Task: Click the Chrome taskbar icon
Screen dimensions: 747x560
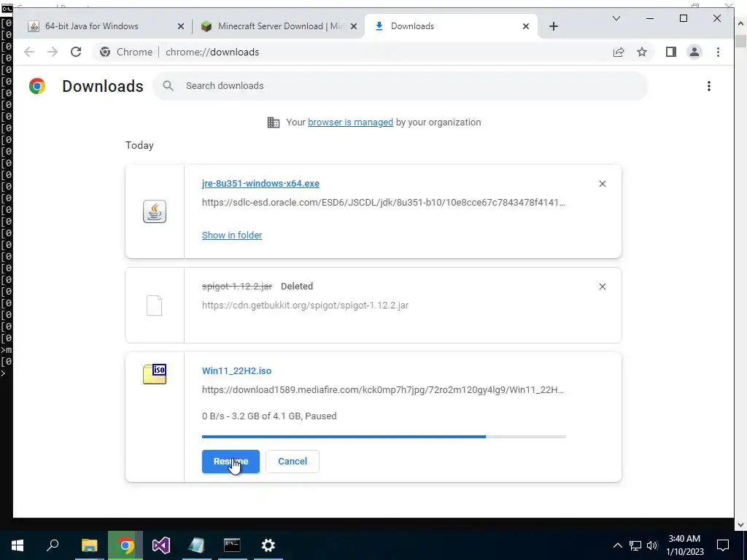Action: [125, 545]
